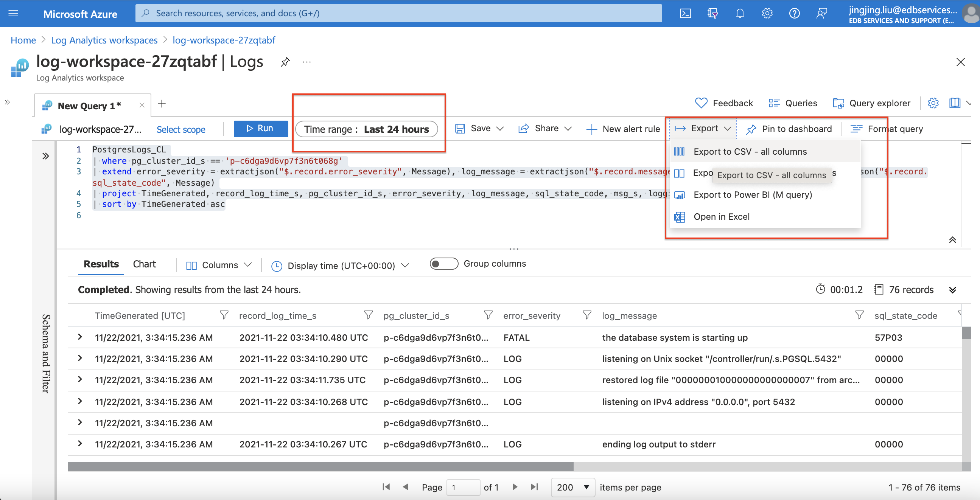The image size is (980, 500).
Task: Run the query
Action: (261, 129)
